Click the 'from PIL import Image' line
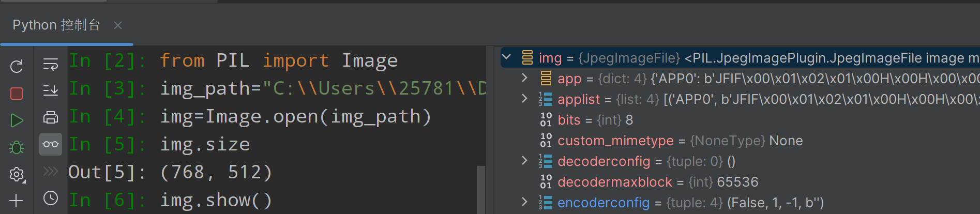The height and width of the screenshot is (214, 980). click(x=279, y=60)
